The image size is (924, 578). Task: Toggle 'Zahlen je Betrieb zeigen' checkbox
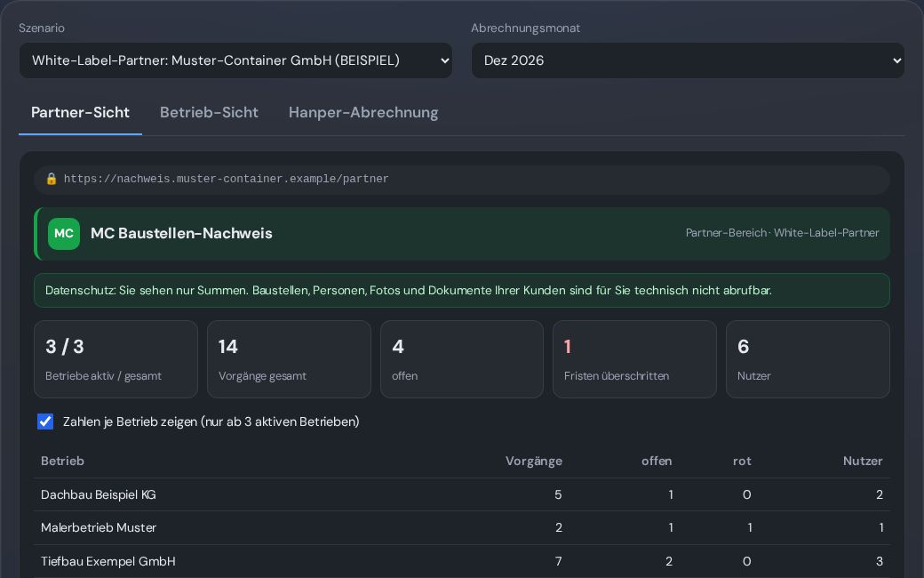pyautogui.click(x=45, y=421)
